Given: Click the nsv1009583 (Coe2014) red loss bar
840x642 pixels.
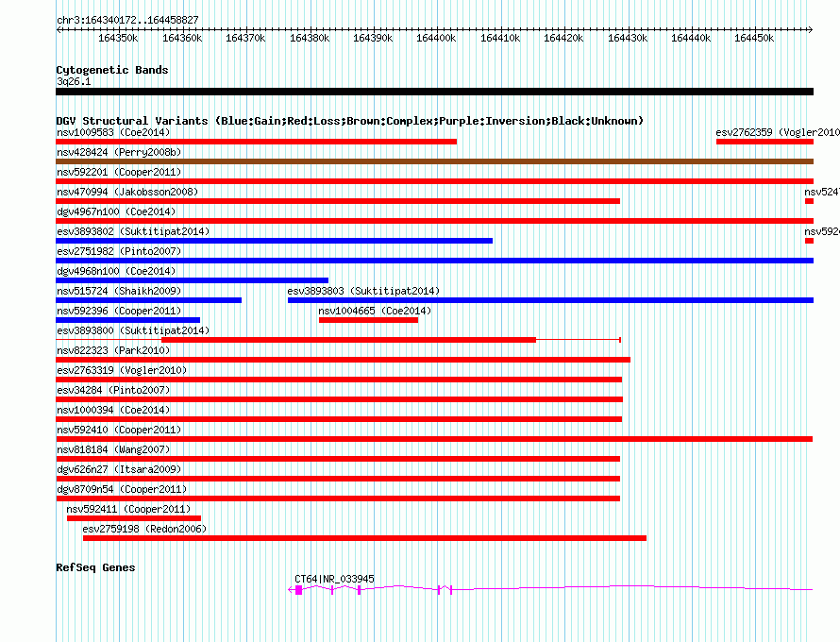Looking at the screenshot, I should pos(256,142).
